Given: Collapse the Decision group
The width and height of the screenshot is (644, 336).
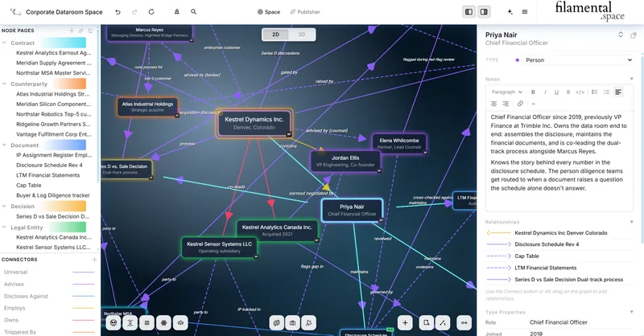Looking at the screenshot, I should coord(4,207).
